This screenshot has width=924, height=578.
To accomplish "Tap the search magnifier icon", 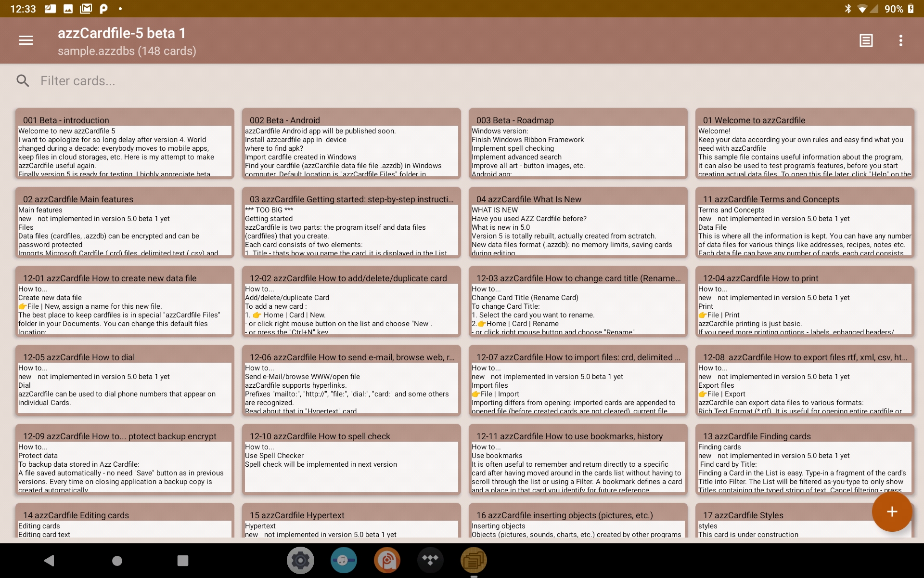I will coord(23,80).
